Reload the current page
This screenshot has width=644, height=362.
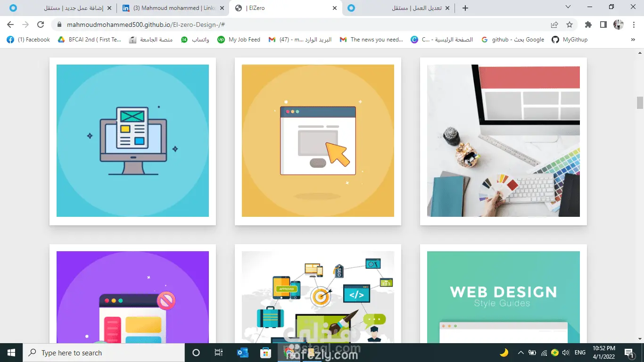click(x=41, y=25)
